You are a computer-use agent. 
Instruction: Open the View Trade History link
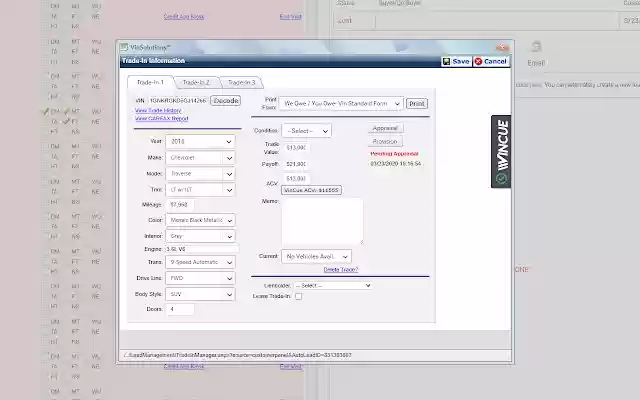click(x=158, y=111)
